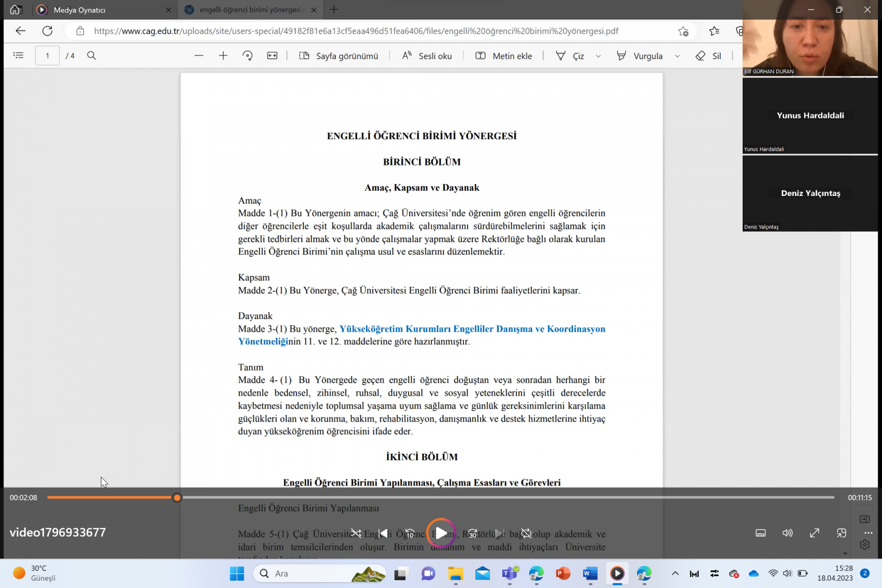This screenshot has width=882, height=588.
Task: Click Sayfa görünümü page view button
Action: pyautogui.click(x=339, y=56)
